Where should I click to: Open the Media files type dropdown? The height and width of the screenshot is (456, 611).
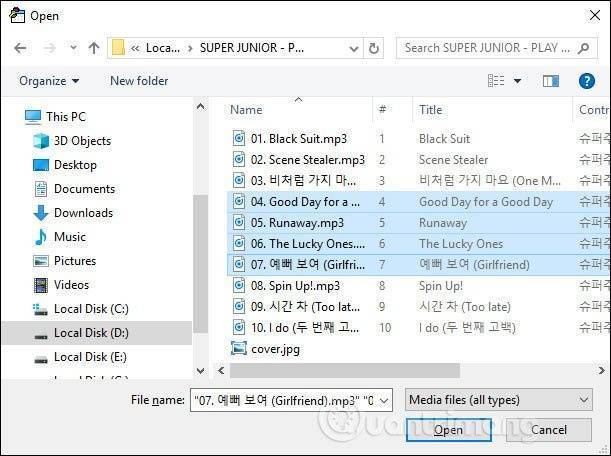point(499,400)
